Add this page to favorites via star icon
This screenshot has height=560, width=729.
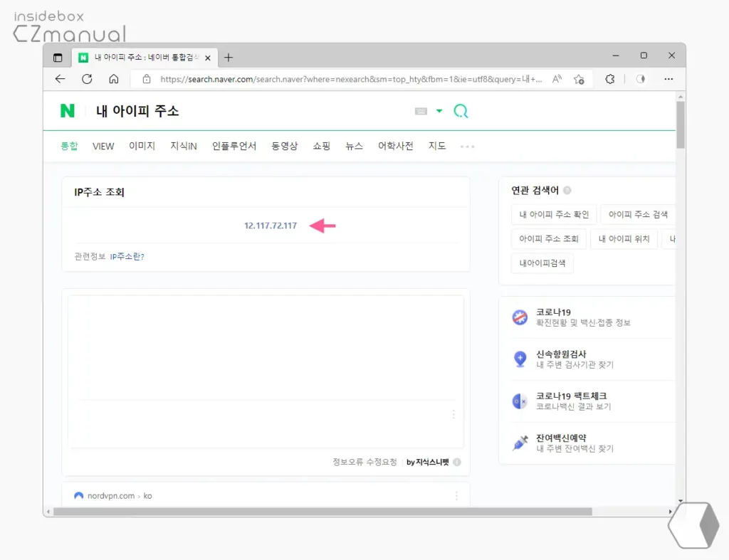coord(579,79)
